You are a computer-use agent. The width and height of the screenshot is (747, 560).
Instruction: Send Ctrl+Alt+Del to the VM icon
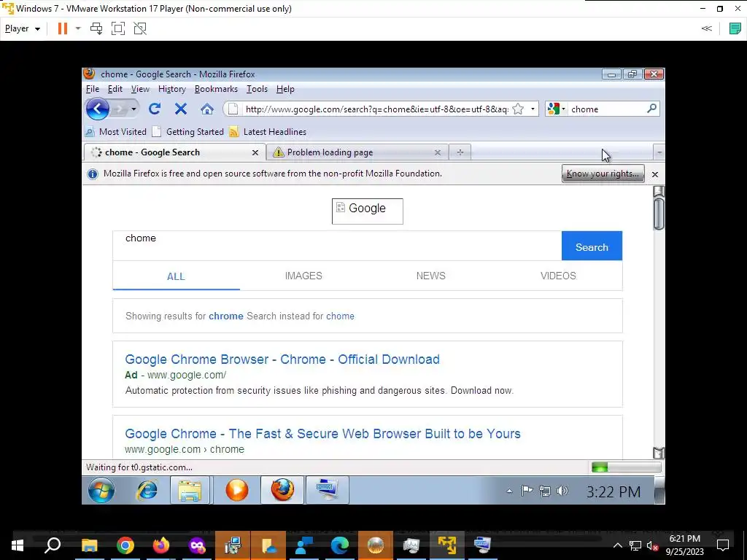pyautogui.click(x=96, y=28)
